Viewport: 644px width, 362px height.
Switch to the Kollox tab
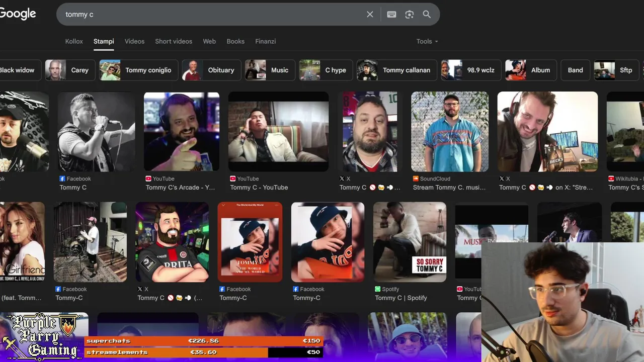74,41
